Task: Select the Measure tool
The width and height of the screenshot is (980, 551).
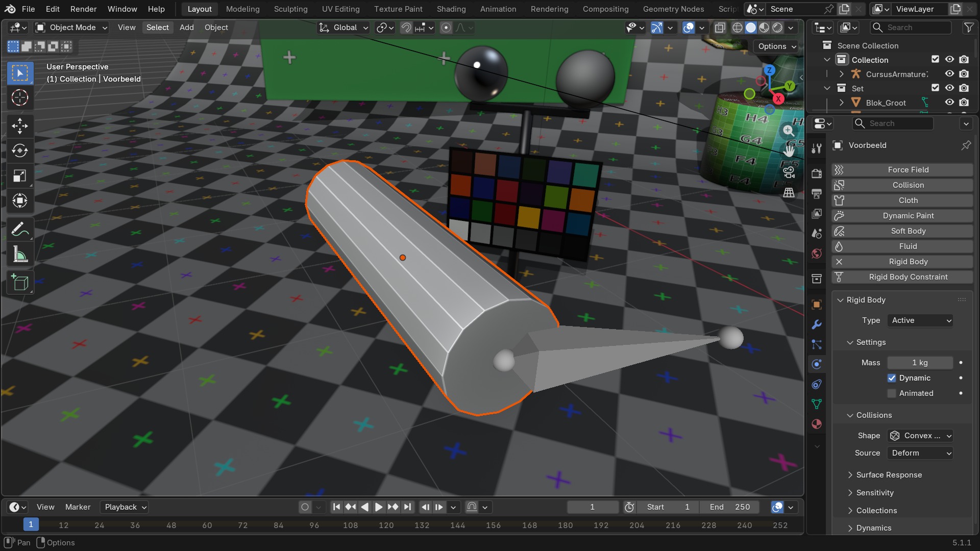Action: pos(20,255)
